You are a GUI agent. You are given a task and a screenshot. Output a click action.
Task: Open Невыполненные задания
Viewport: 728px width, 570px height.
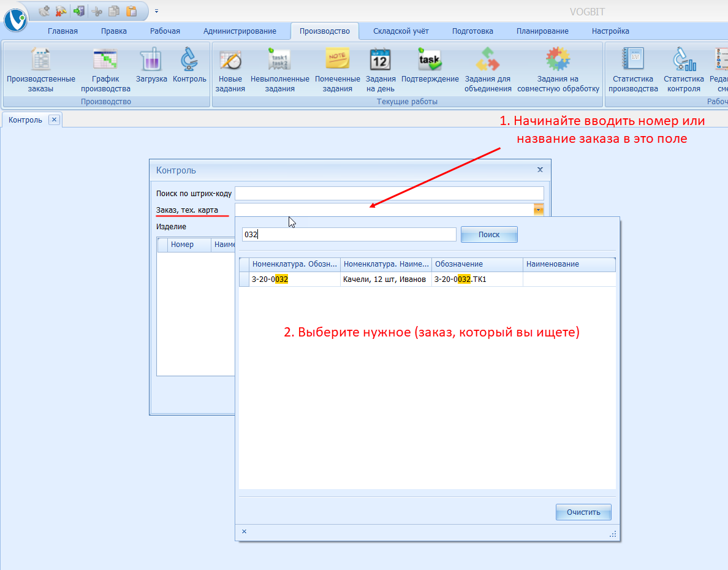pos(279,70)
